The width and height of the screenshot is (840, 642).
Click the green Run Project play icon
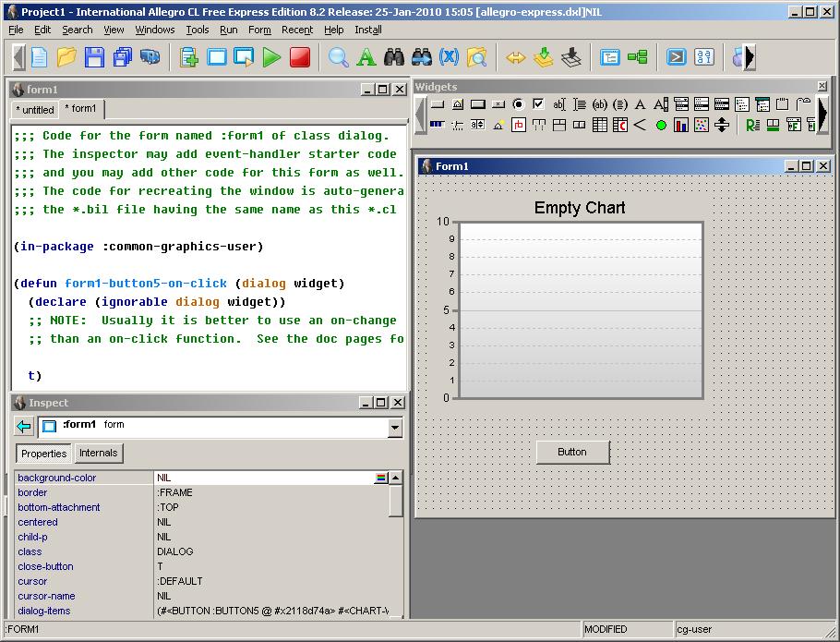click(271, 57)
